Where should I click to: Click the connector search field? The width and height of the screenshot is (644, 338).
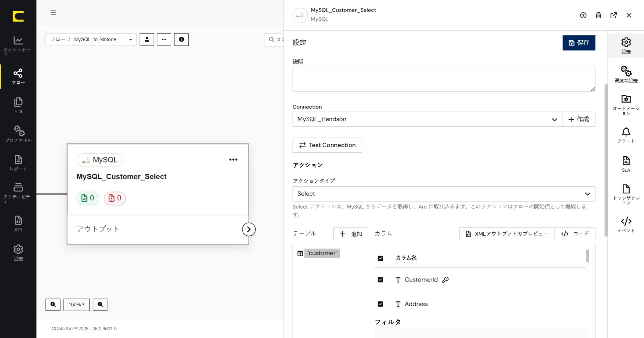coord(274,39)
